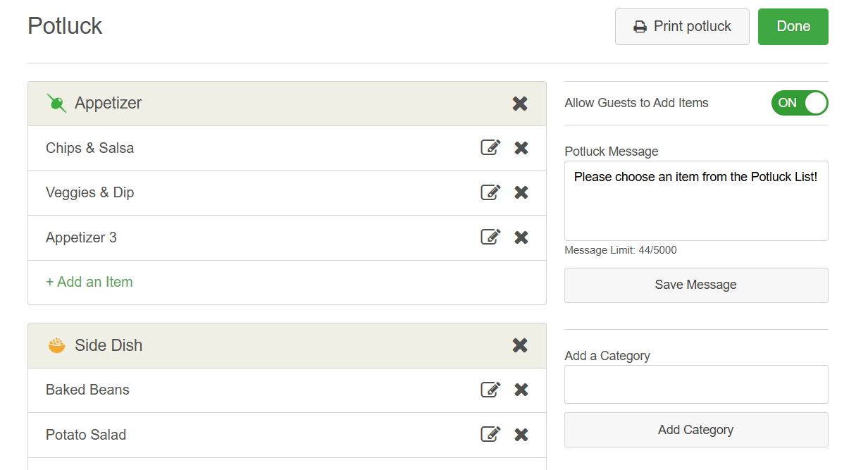Remove the Side Dish category
The height and width of the screenshot is (470, 868).
pyautogui.click(x=520, y=345)
